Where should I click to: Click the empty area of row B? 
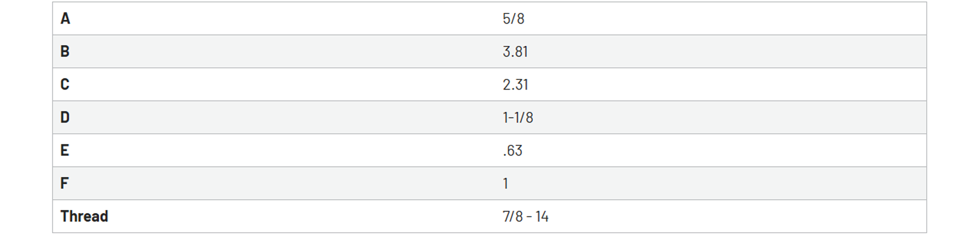(x=280, y=51)
